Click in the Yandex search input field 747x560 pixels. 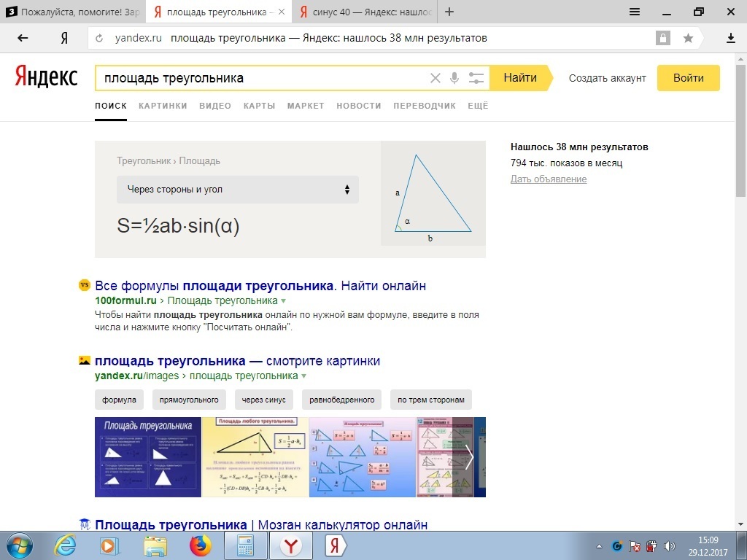pyautogui.click(x=262, y=78)
